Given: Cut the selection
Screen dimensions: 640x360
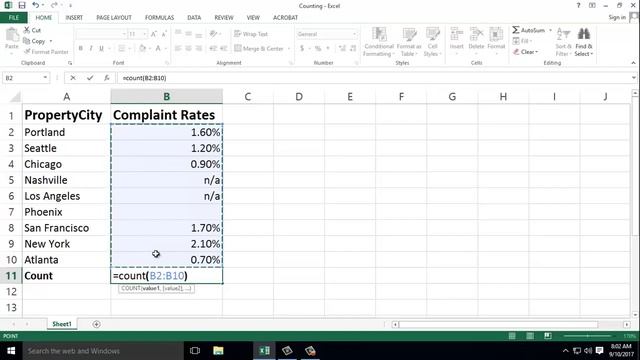Looking at the screenshot, I should coord(32,30).
